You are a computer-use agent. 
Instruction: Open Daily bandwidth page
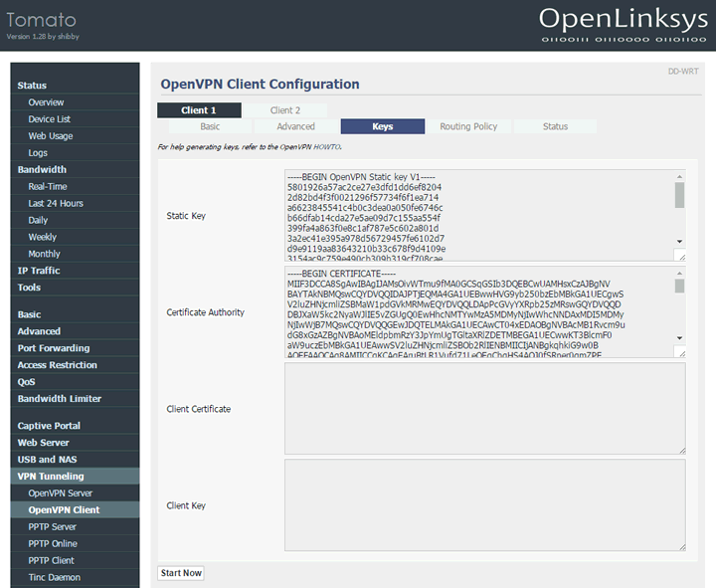pyautogui.click(x=75, y=220)
